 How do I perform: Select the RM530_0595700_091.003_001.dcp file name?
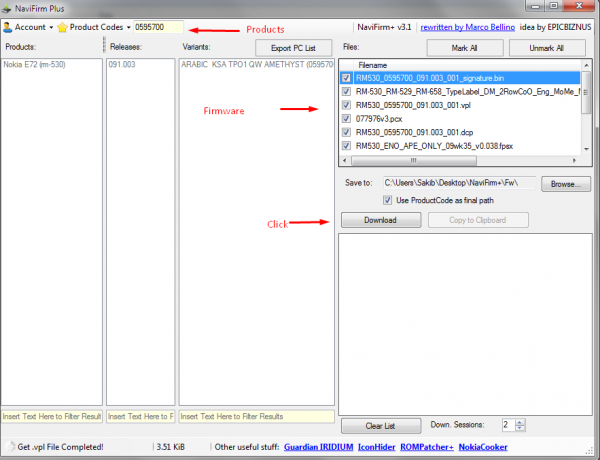[x=414, y=132]
